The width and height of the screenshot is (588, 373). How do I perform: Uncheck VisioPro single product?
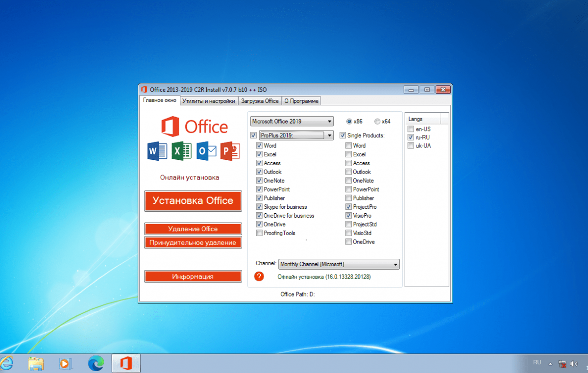pos(348,216)
